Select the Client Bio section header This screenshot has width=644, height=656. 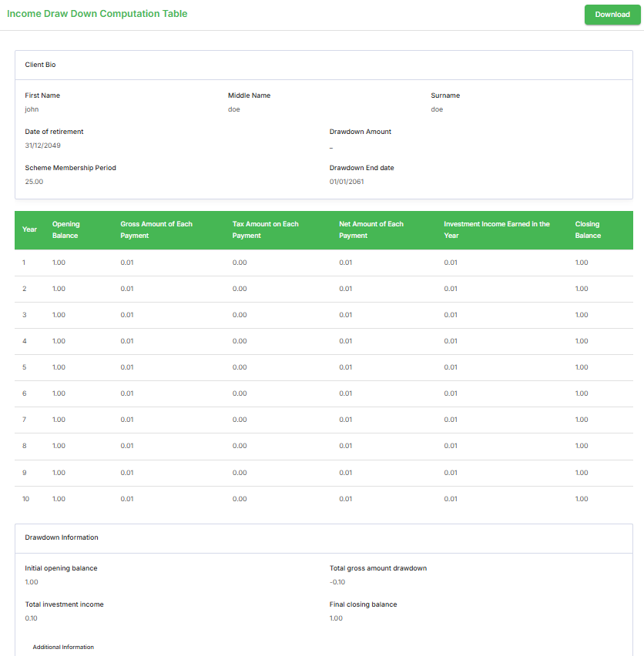(x=40, y=65)
